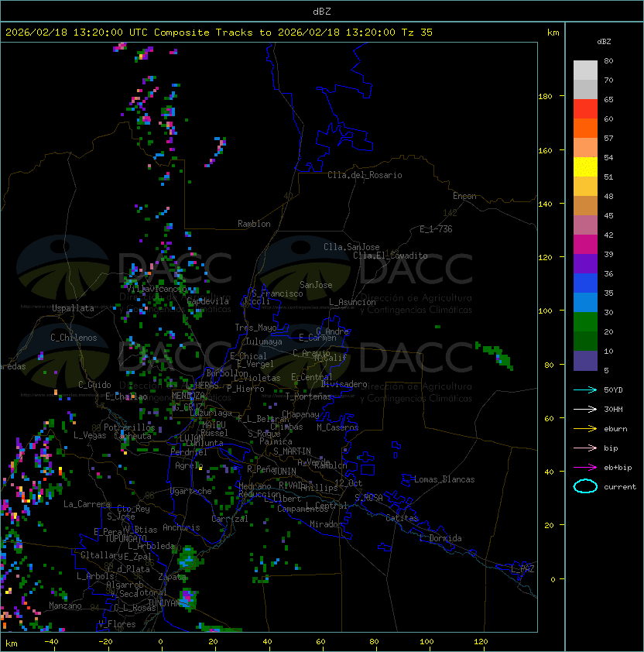Click the 'Divisadero' map label

point(344,384)
